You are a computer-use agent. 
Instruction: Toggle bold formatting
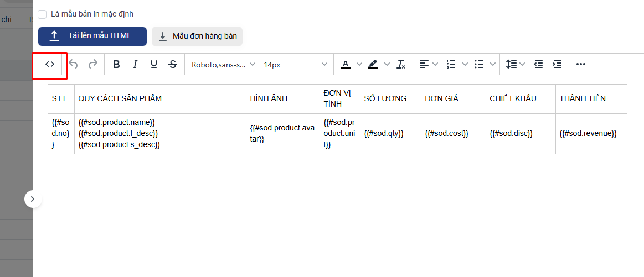tap(116, 65)
